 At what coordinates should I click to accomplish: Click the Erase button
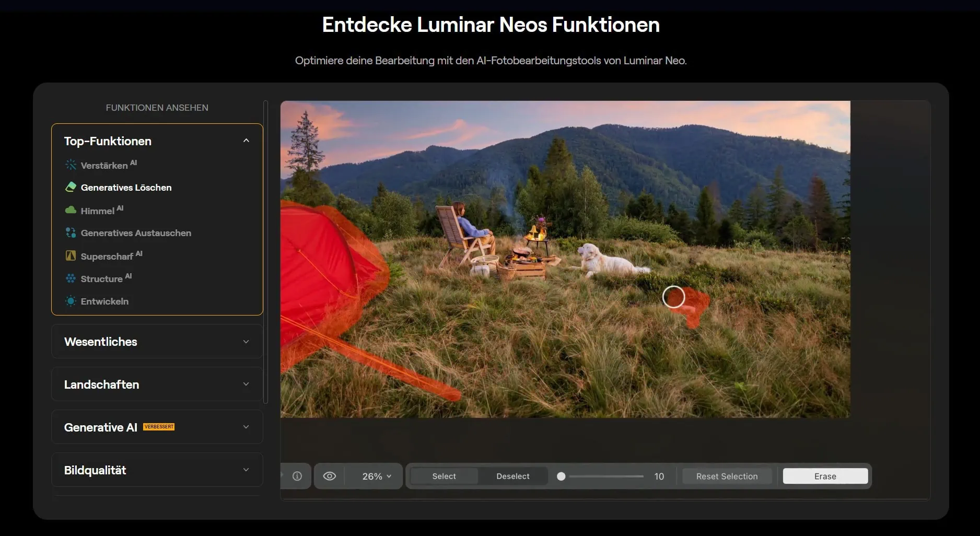pyautogui.click(x=825, y=476)
